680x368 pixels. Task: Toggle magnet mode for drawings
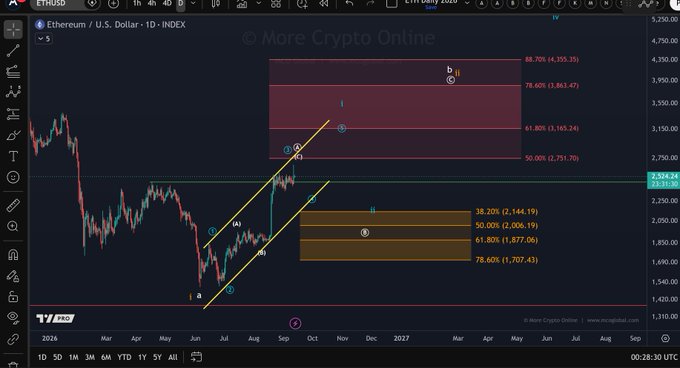coord(13,254)
